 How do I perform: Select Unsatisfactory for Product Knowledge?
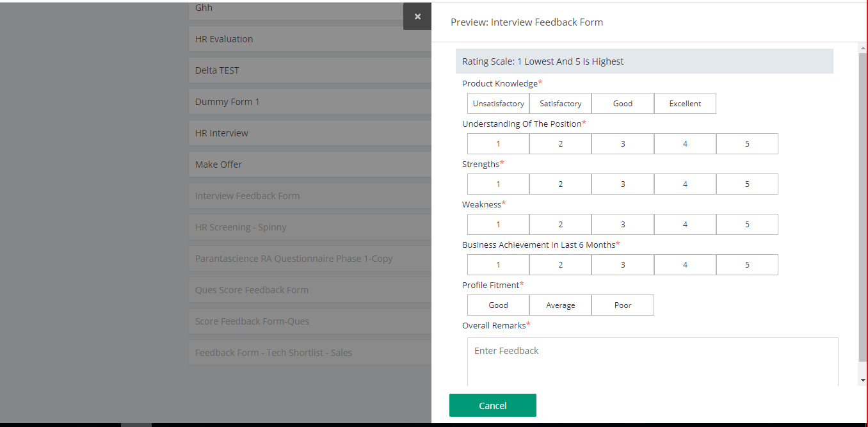[498, 103]
